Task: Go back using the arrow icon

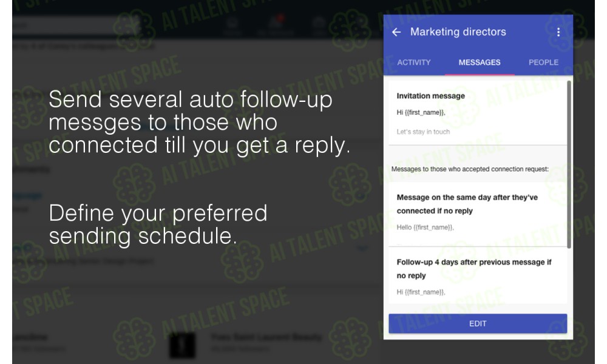Action: pyautogui.click(x=396, y=32)
